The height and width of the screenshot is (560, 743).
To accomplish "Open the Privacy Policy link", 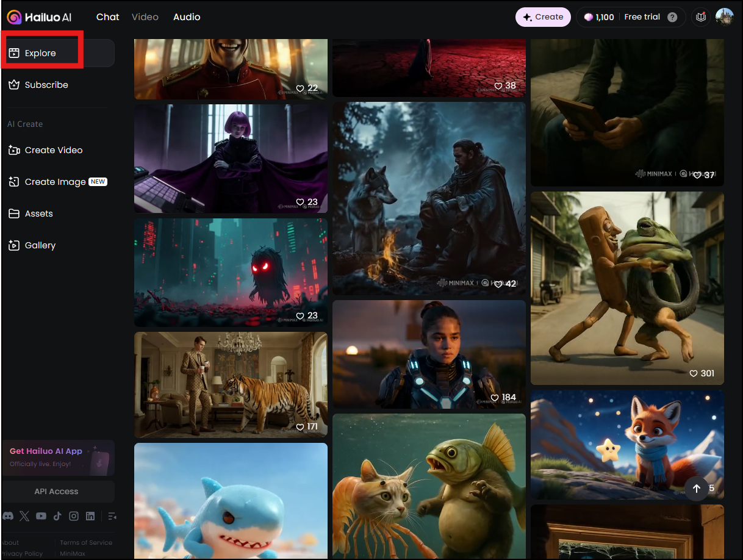I will tap(22, 553).
